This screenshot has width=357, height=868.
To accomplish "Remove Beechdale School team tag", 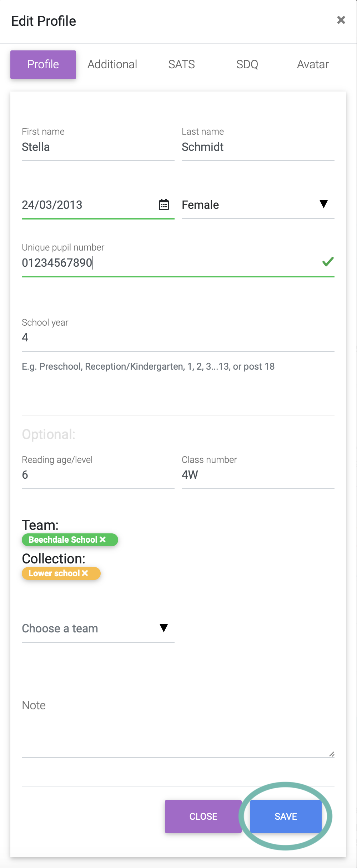I will pos(103,539).
